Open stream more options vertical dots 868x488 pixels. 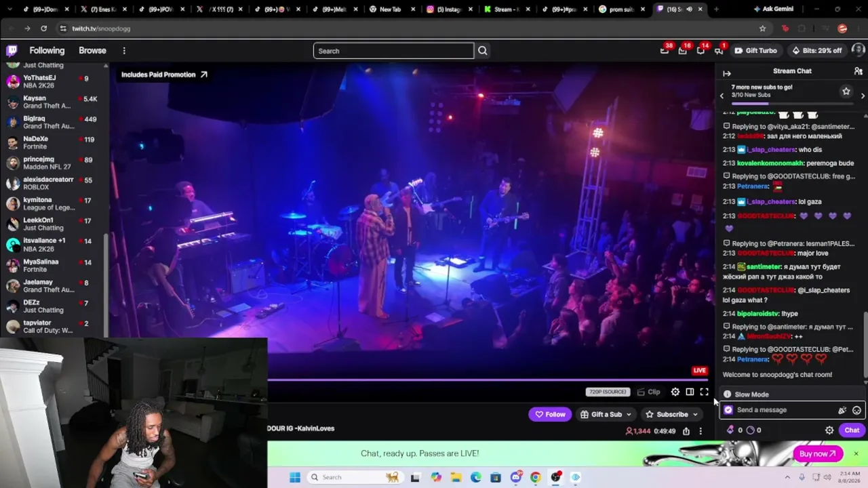(701, 431)
